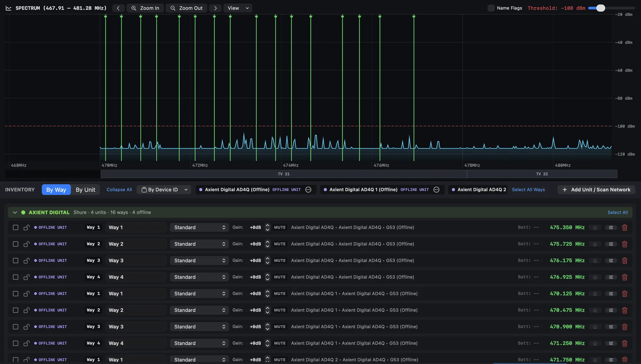Open settings sliders for 476.925 MHz row
The height and width of the screenshot is (364, 641).
[611, 277]
